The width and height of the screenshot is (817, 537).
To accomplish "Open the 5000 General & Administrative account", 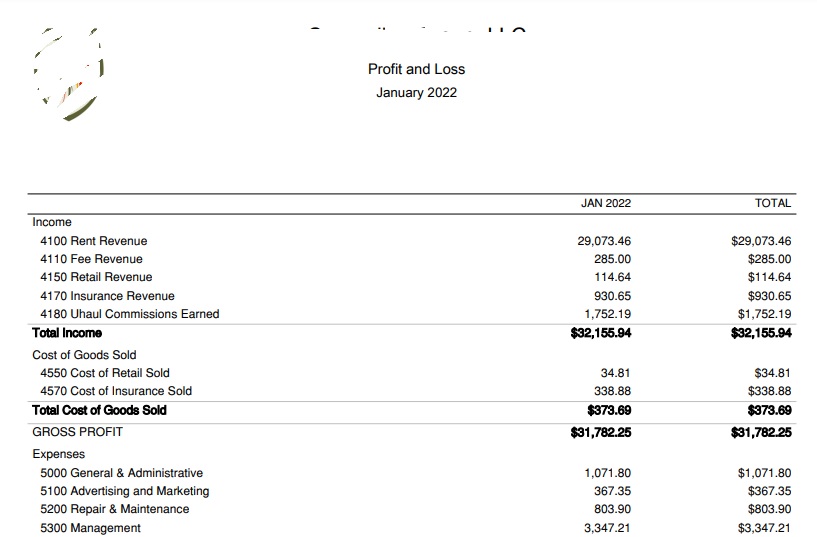I will pos(121,473).
